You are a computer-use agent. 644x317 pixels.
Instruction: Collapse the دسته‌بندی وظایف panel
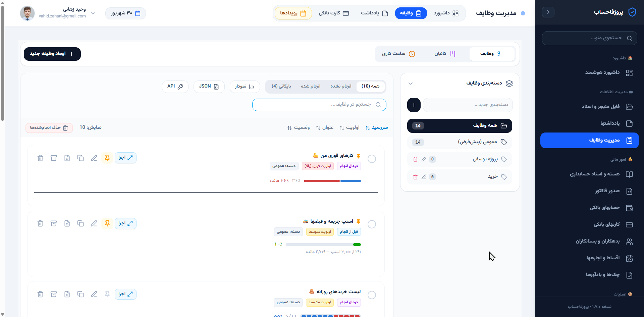click(x=411, y=84)
